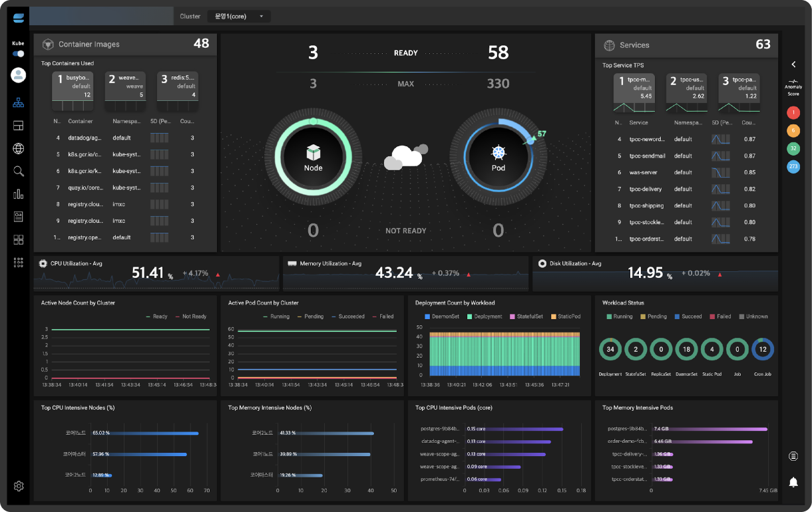Select the busybox top container card
812x512 pixels.
coord(73,92)
